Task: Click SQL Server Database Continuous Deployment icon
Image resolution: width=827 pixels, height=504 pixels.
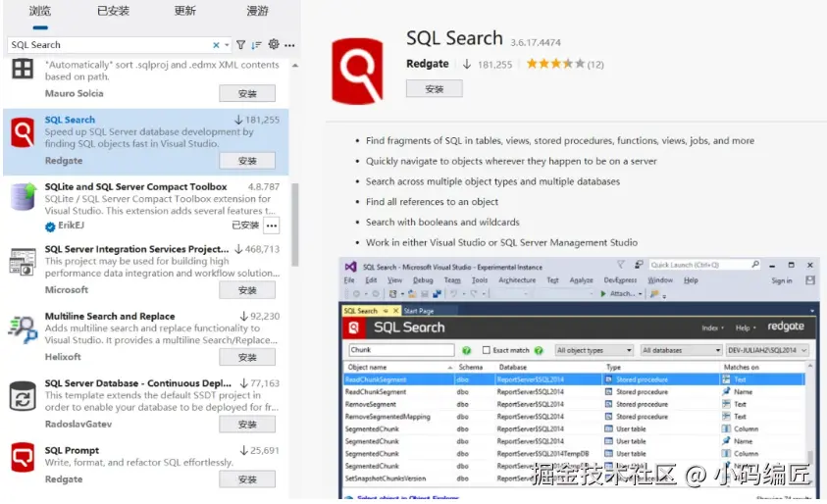Action: point(23,396)
